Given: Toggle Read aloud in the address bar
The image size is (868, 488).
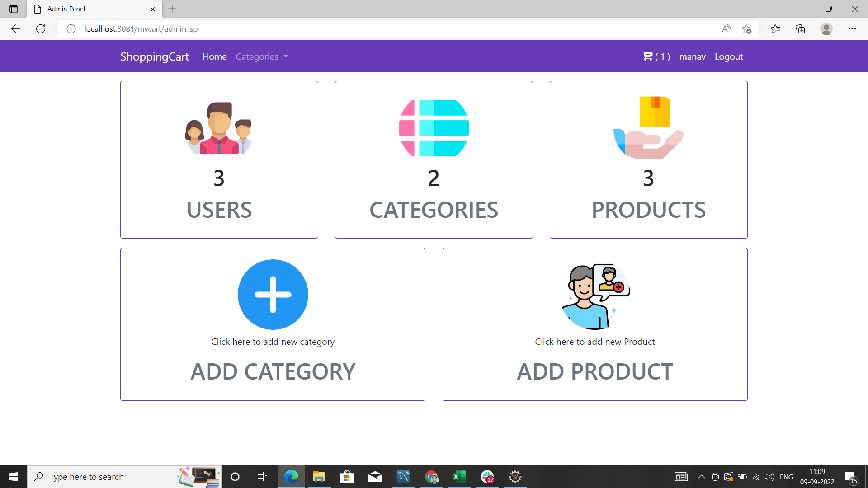Looking at the screenshot, I should [x=726, y=28].
